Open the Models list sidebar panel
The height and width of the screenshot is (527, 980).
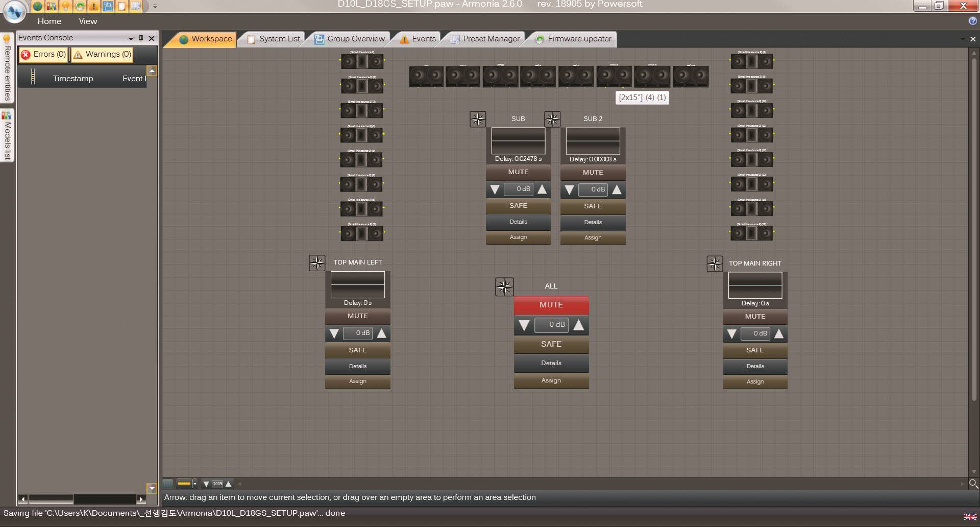[7, 135]
